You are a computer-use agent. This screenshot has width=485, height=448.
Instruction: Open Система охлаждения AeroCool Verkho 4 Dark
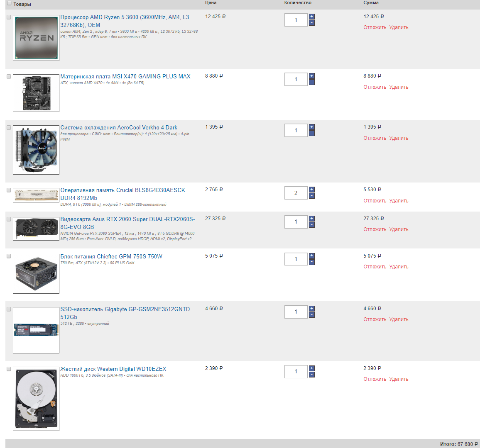[x=119, y=128]
